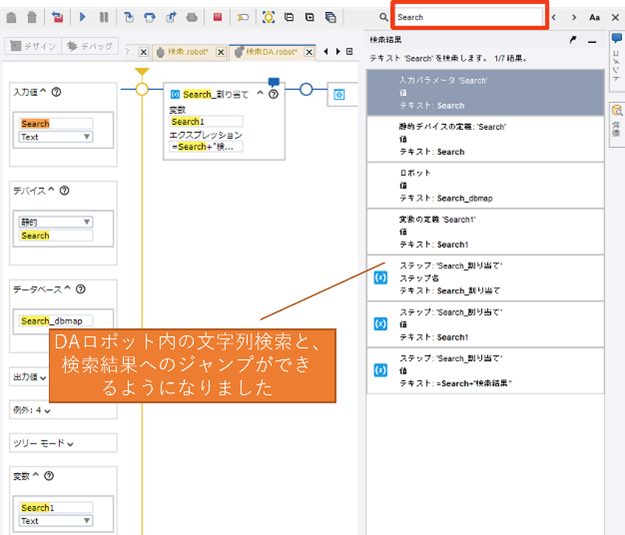
Task: Click the first grey toolbar icon
Action: [12, 17]
